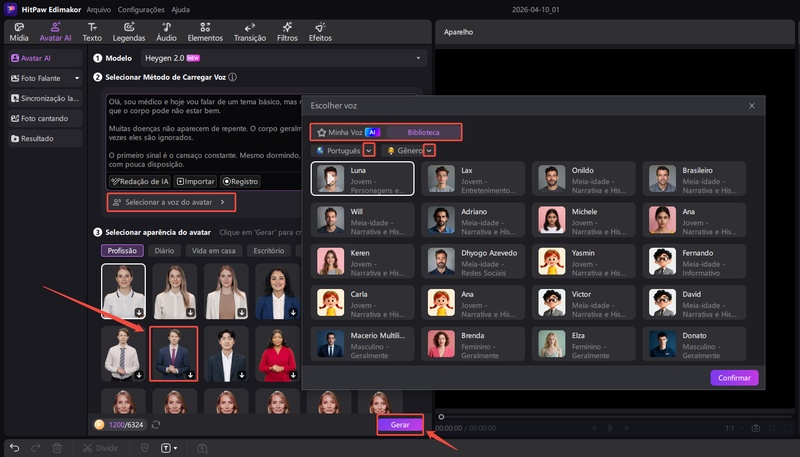Viewport: 800px width, 457px height.
Task: Expand the Português language dropdown
Action: pos(369,150)
